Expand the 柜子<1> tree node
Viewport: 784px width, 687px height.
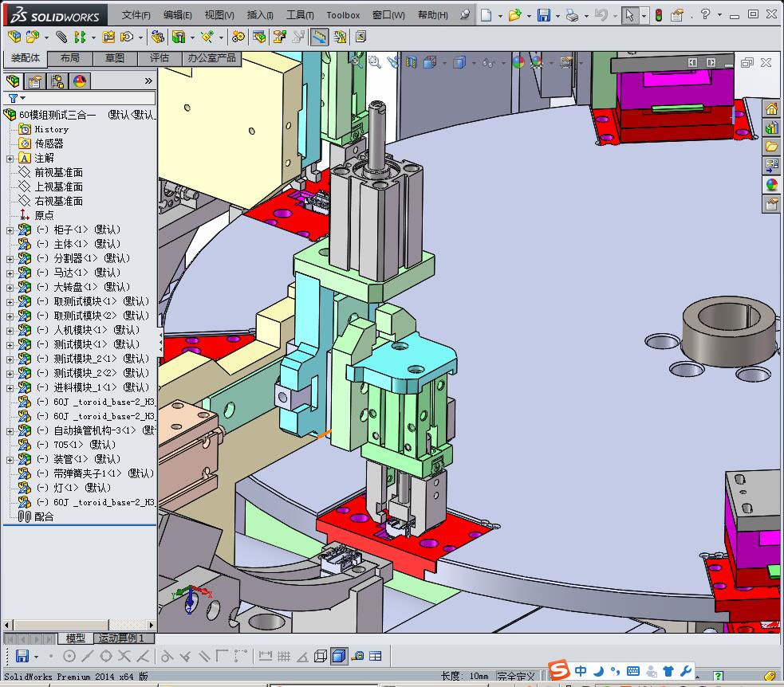click(10, 230)
